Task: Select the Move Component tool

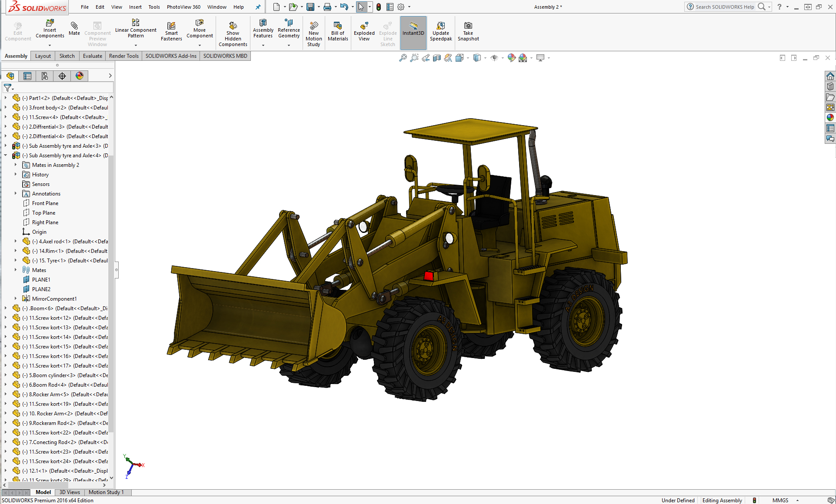Action: [x=200, y=29]
